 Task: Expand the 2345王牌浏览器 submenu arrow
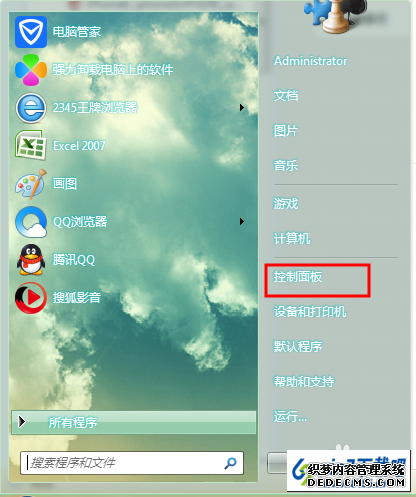(x=242, y=108)
